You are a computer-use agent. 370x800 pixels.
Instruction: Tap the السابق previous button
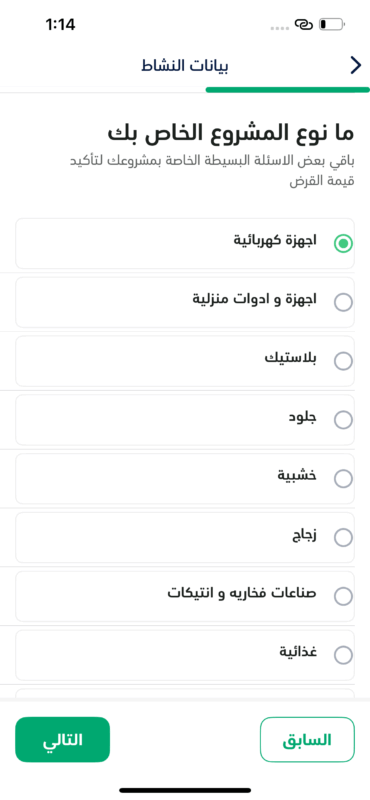307,740
